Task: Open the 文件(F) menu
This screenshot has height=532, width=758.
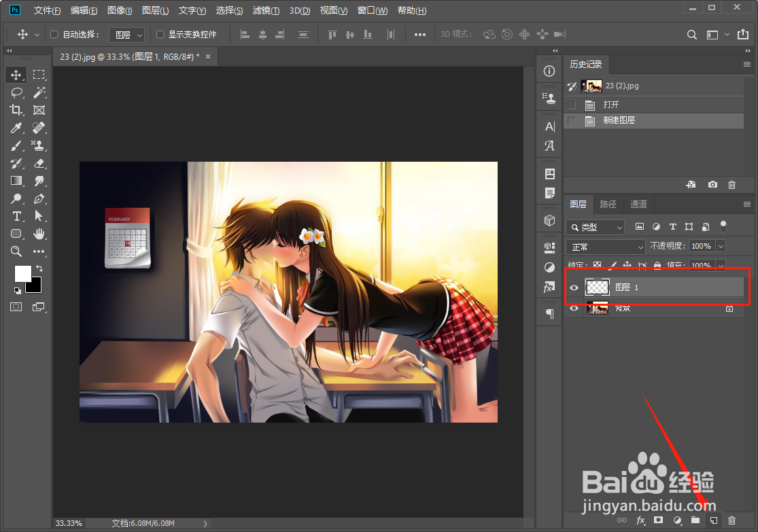Action: 47,11
